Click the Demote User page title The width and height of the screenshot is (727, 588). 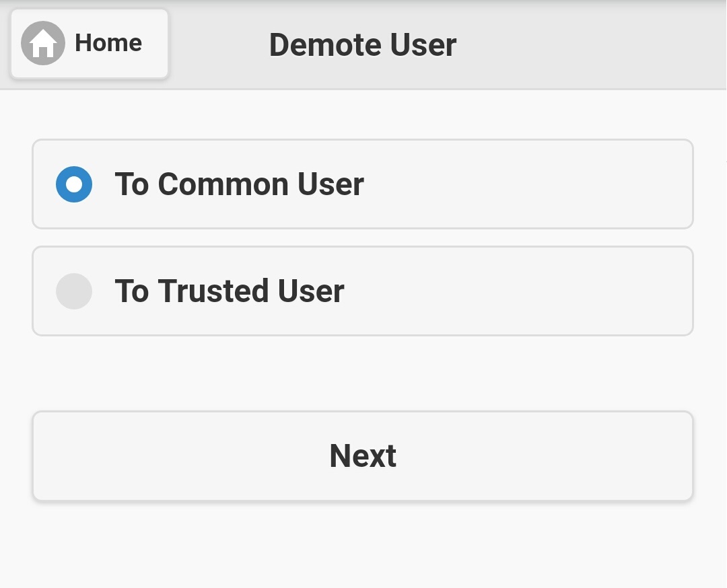coord(363,45)
